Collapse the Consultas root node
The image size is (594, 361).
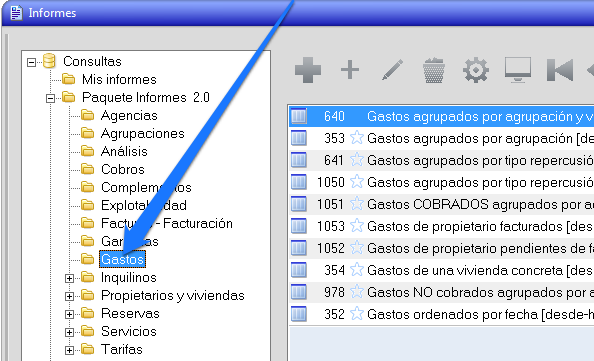point(31,62)
